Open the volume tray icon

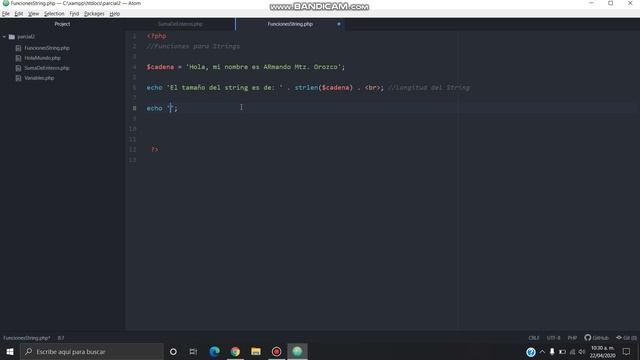[x=582, y=352]
